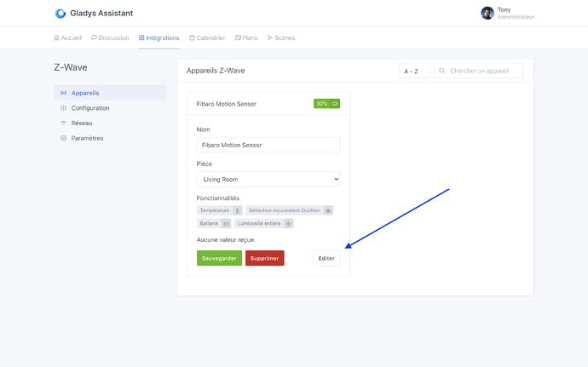Click the Accueil home icon
Image resolution: width=588 pixels, height=367 pixels.
tap(56, 37)
